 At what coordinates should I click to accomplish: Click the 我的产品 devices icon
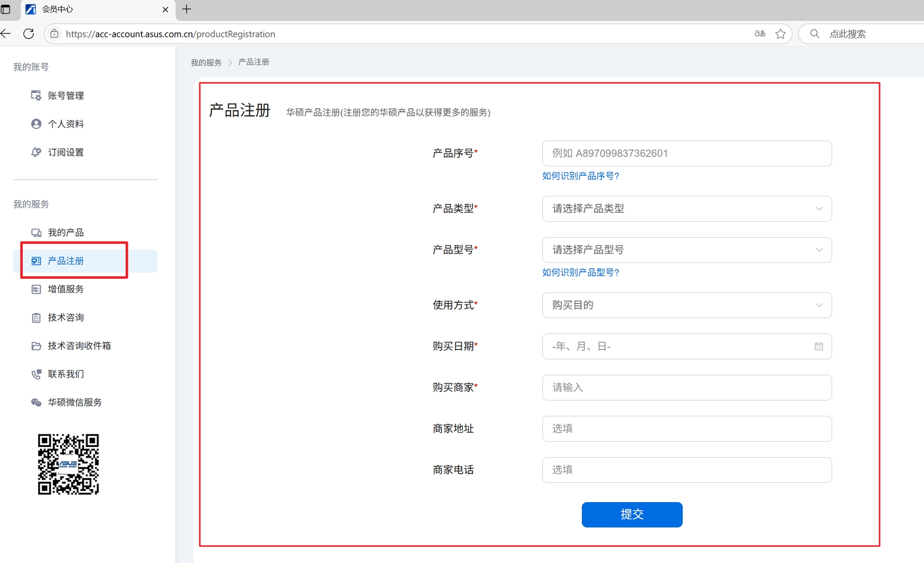[36, 233]
